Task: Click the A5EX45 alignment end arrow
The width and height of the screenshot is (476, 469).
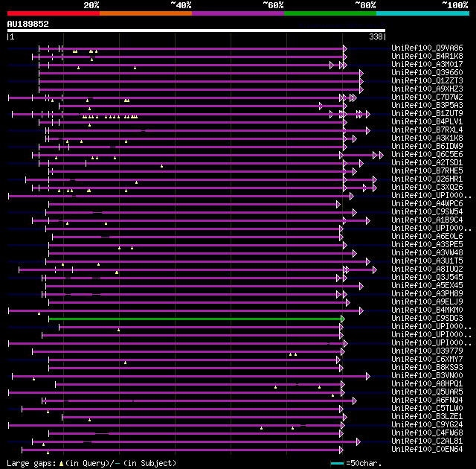Action: pyautogui.click(x=361, y=286)
